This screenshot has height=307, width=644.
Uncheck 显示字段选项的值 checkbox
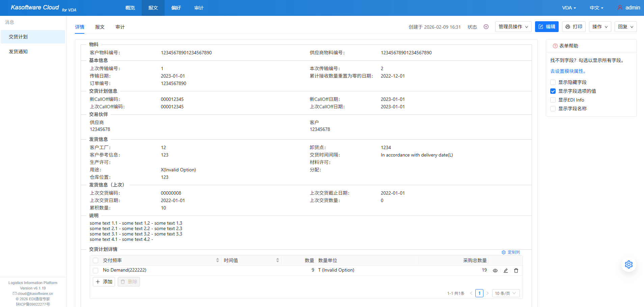click(x=553, y=91)
